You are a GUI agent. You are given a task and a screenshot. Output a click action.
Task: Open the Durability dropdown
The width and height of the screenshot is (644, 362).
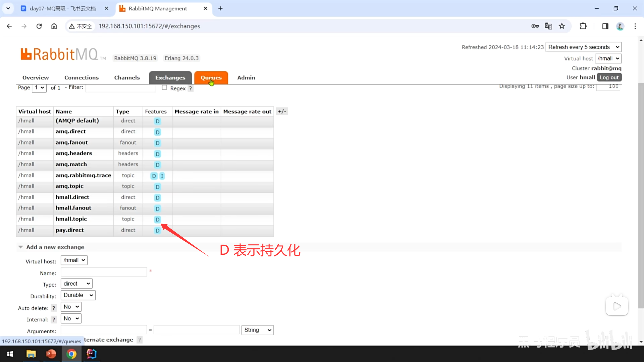tap(78, 295)
